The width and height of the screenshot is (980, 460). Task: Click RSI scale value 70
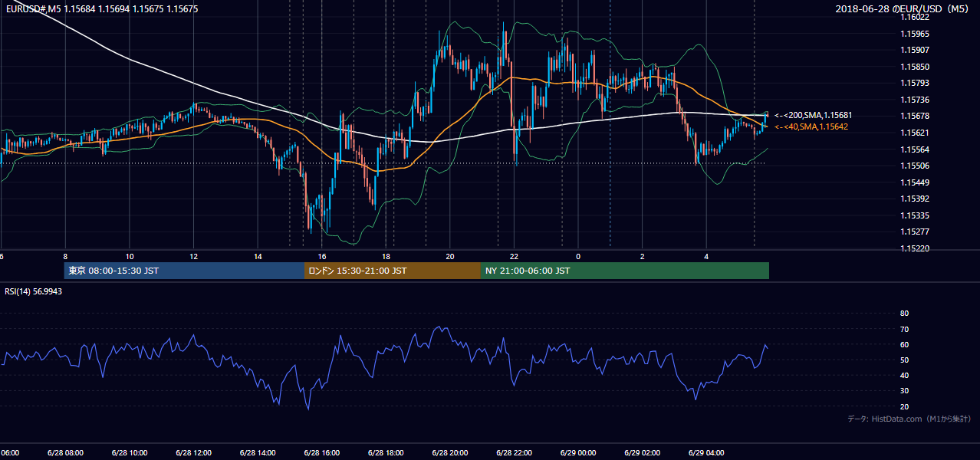pyautogui.click(x=905, y=329)
